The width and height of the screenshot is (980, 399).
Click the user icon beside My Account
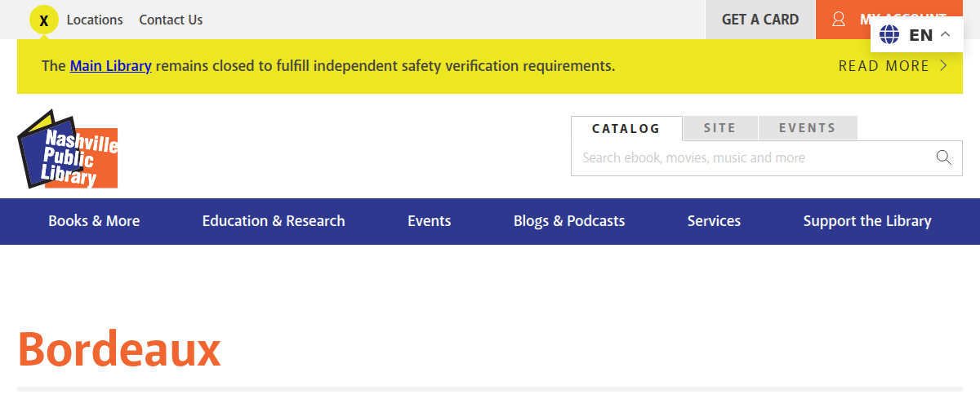coord(838,20)
